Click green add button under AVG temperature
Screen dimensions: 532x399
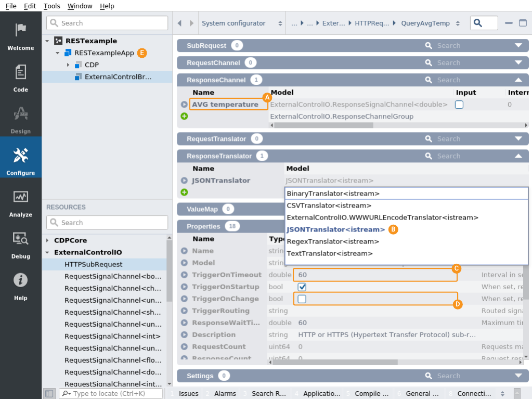[x=184, y=117]
